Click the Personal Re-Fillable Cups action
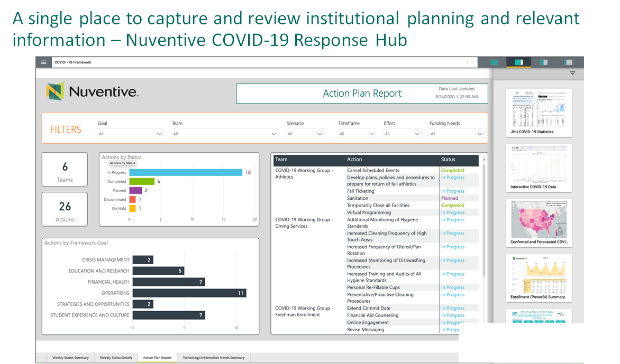Screen dimensions: 620x364 point(373,287)
